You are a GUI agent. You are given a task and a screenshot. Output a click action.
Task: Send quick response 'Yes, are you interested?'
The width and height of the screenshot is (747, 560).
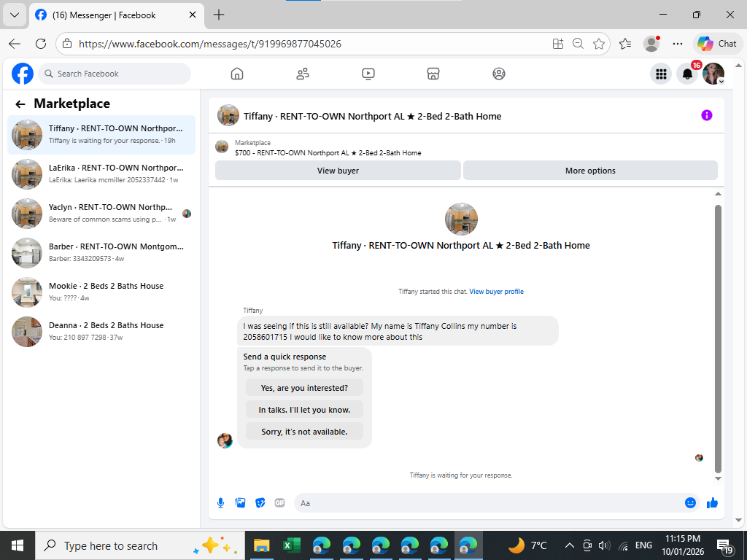[304, 388]
